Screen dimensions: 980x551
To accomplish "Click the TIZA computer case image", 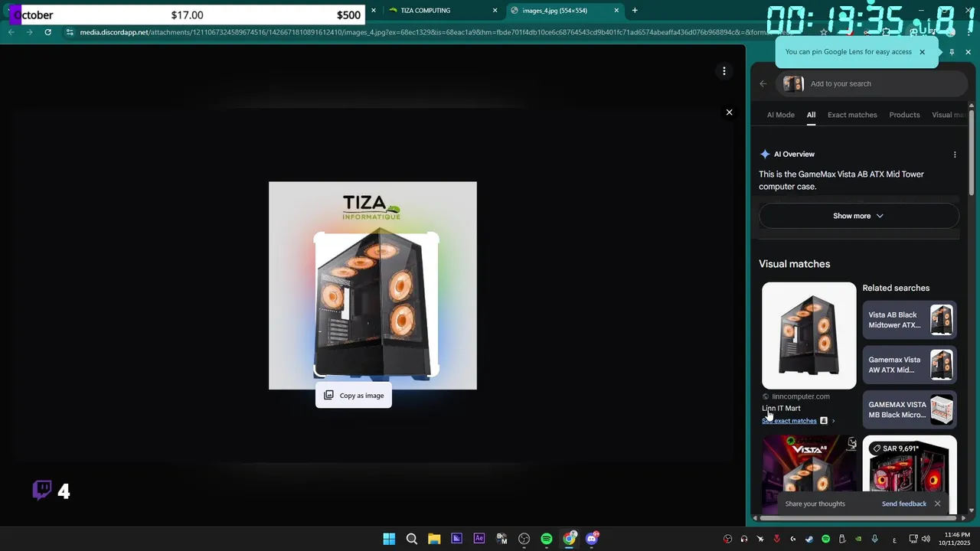I will pos(373,285).
